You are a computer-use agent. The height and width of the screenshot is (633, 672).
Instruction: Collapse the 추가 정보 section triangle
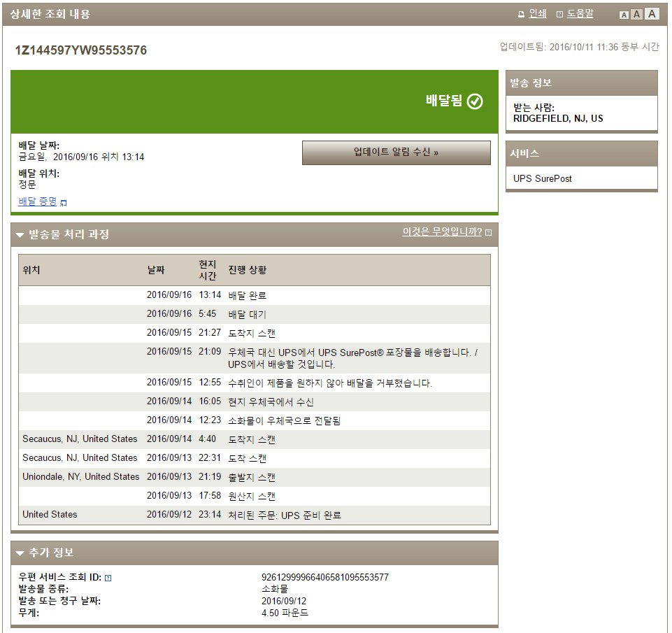(20, 553)
